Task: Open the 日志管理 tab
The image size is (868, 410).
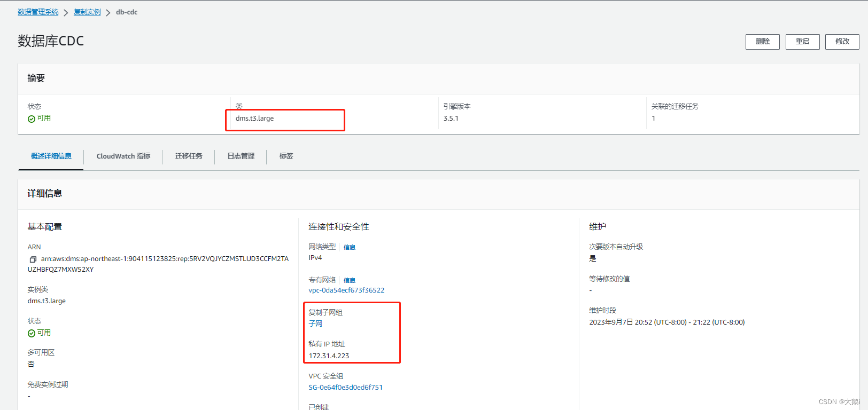Action: [x=241, y=156]
